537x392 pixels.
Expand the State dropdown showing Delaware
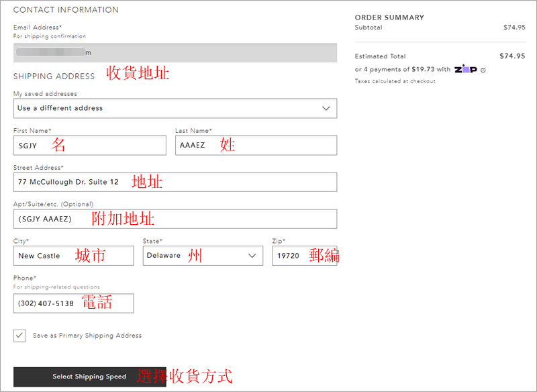click(203, 255)
